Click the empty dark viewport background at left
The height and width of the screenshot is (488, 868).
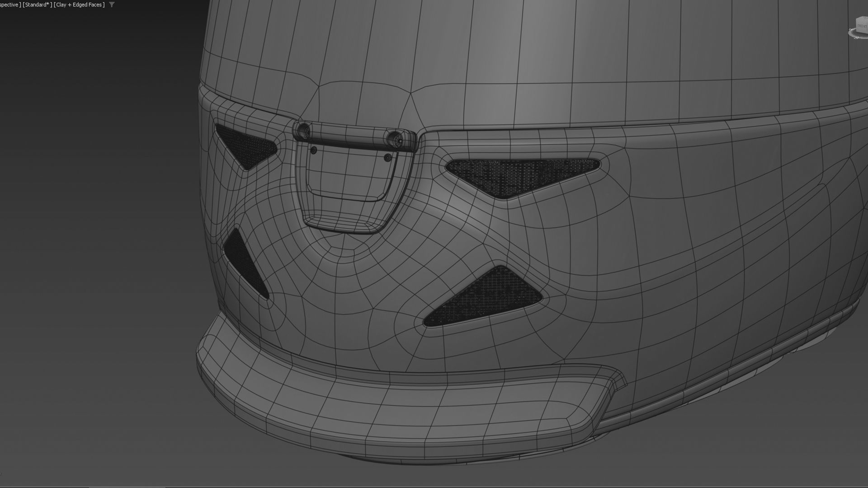[90, 226]
